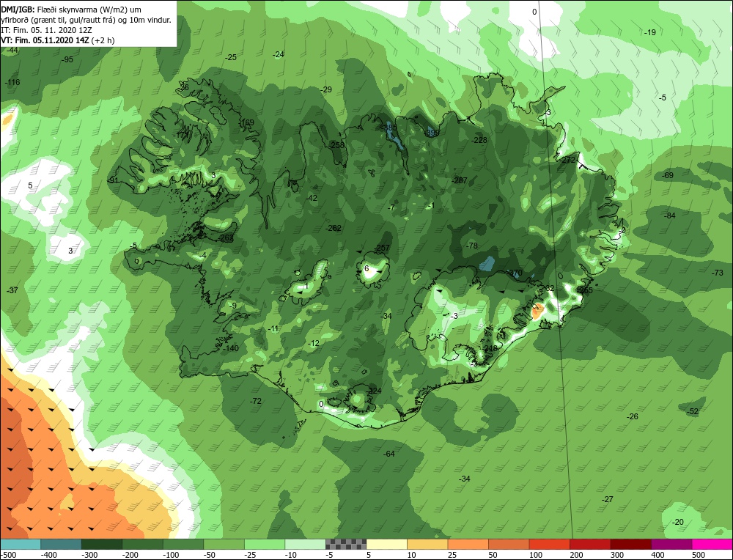Screen dimensions: 733x560
Task: Click the map value -95
Action: coord(67,59)
